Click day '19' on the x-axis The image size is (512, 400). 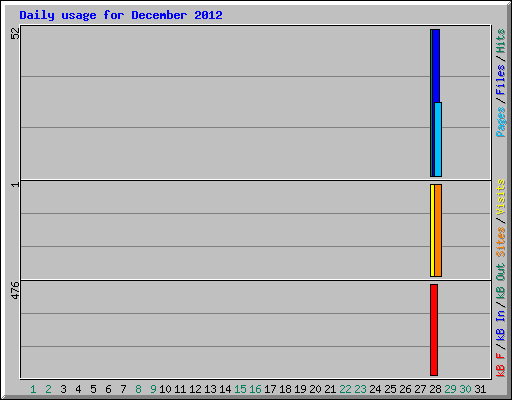[x=300, y=389]
